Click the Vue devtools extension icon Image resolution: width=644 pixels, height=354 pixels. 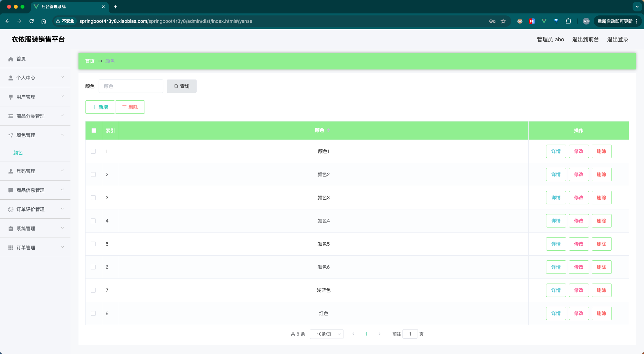(544, 21)
